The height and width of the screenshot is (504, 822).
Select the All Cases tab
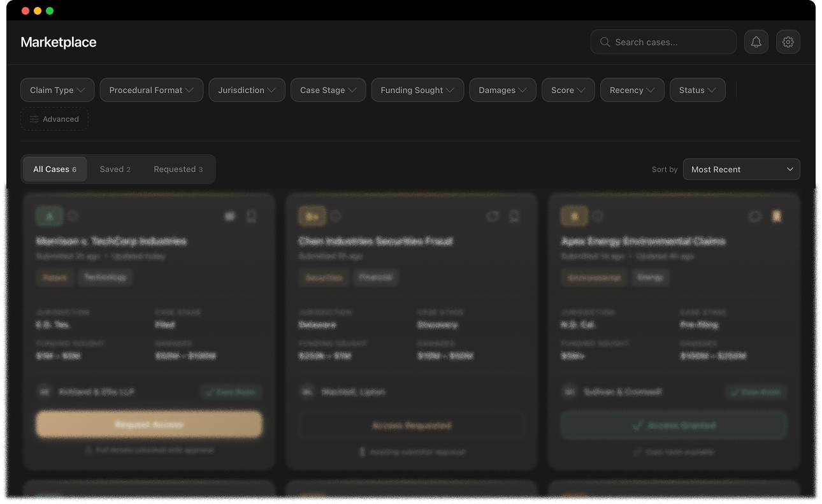55,169
